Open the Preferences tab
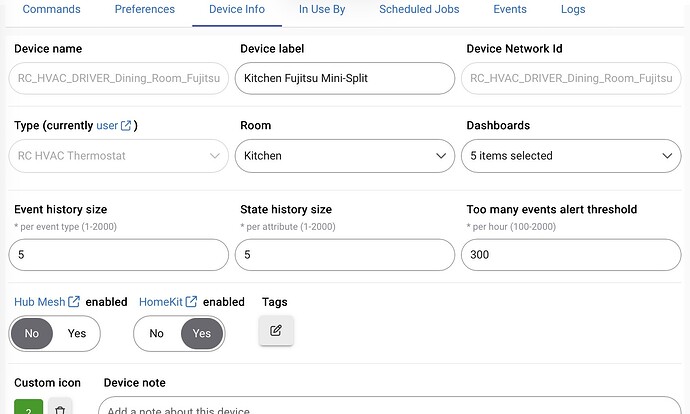Image resolution: width=690 pixels, height=414 pixels. [145, 10]
